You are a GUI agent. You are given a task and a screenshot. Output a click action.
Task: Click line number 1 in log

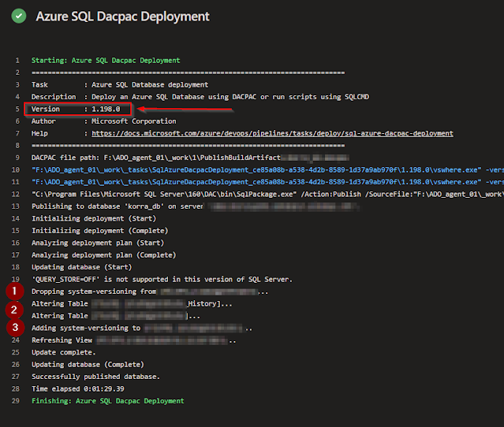(x=17, y=61)
